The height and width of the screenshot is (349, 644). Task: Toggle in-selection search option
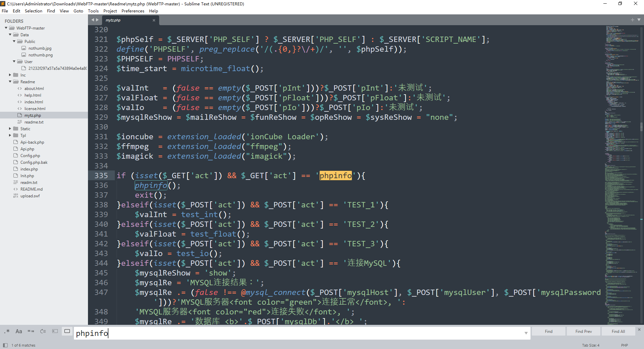click(55, 331)
